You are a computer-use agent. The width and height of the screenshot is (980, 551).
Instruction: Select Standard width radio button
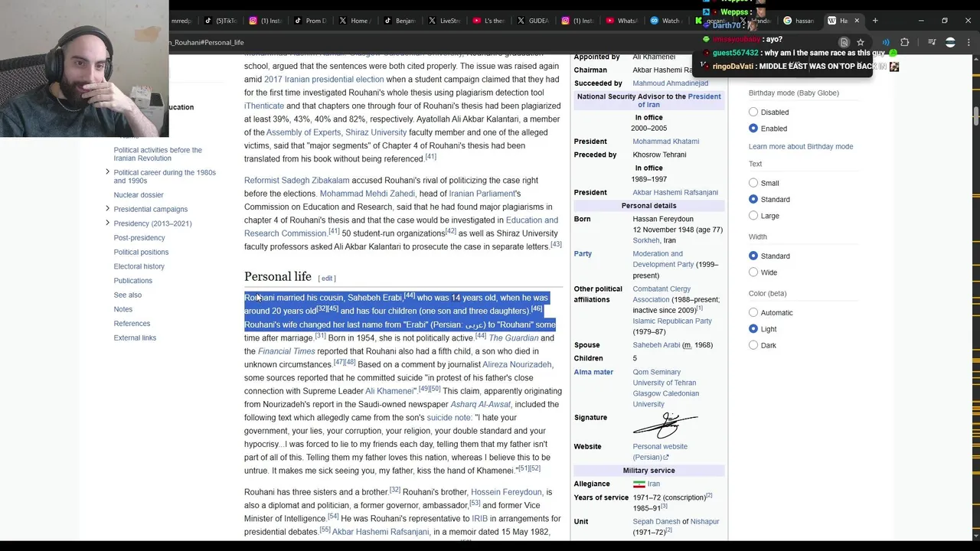coord(753,256)
